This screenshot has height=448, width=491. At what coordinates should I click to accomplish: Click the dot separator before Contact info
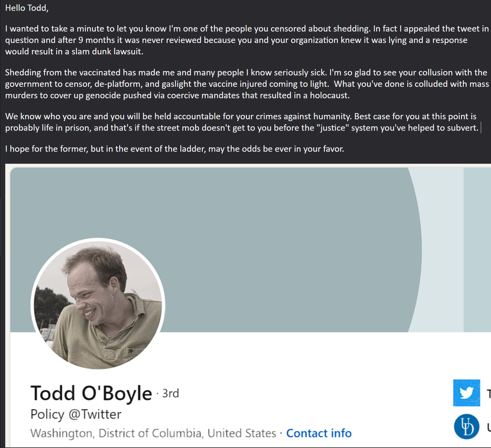pyautogui.click(x=280, y=433)
